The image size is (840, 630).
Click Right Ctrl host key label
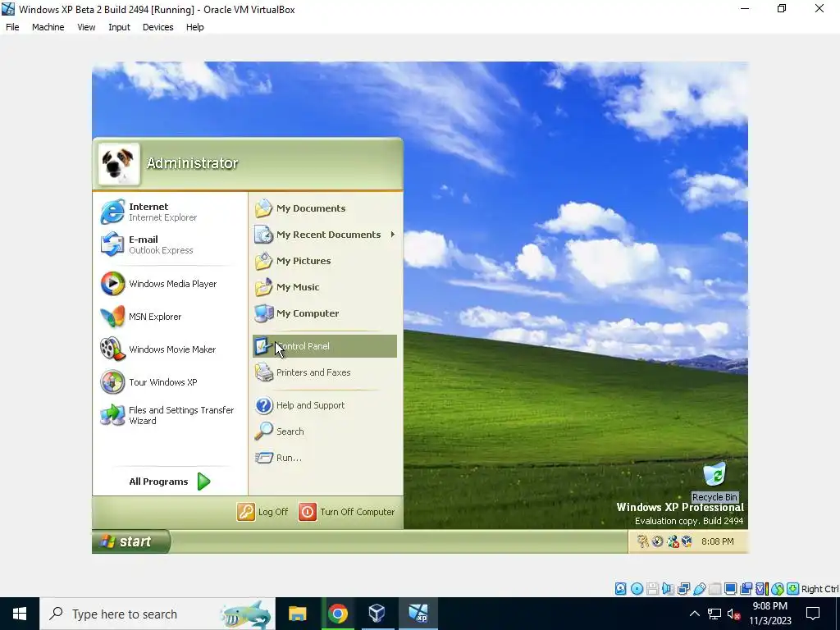820,589
